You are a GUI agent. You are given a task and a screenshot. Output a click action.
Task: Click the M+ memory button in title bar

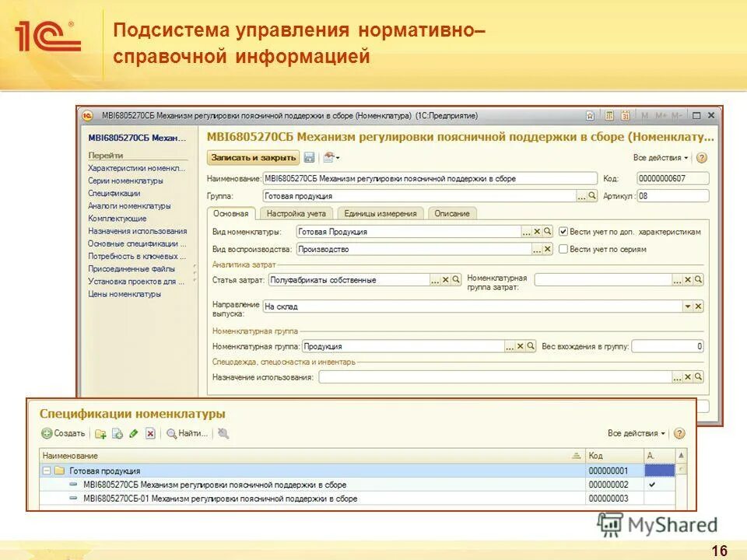click(x=661, y=116)
